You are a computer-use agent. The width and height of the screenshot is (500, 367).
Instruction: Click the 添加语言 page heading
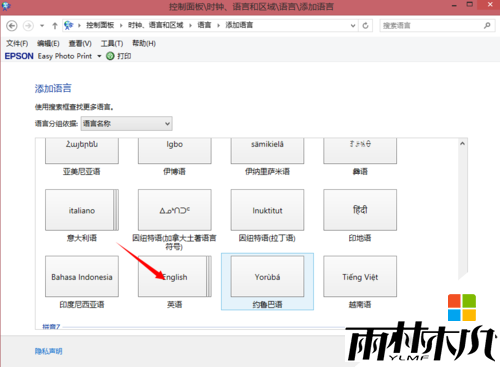[x=53, y=88]
